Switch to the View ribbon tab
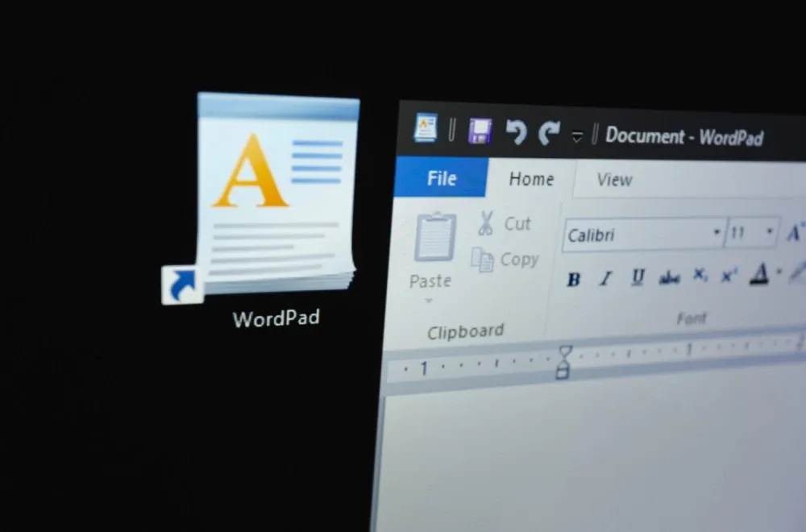The width and height of the screenshot is (806, 532). coord(614,180)
